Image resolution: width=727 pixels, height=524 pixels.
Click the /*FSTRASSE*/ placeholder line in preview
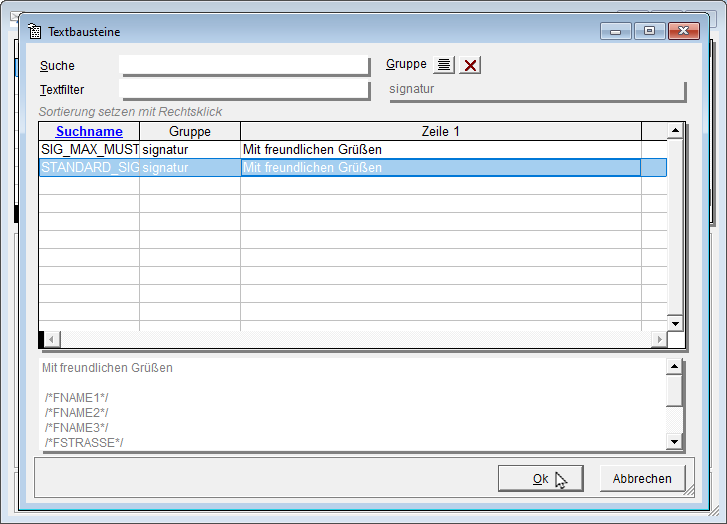(x=84, y=443)
